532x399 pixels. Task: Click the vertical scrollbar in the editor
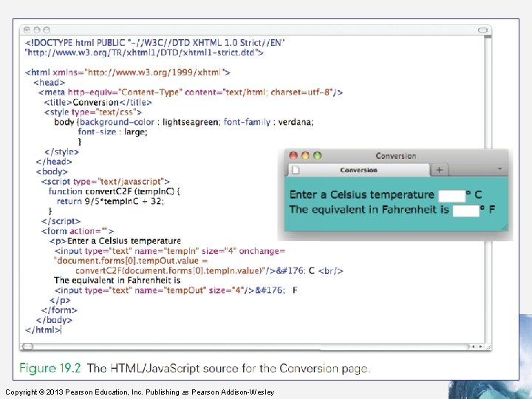pos(488,190)
